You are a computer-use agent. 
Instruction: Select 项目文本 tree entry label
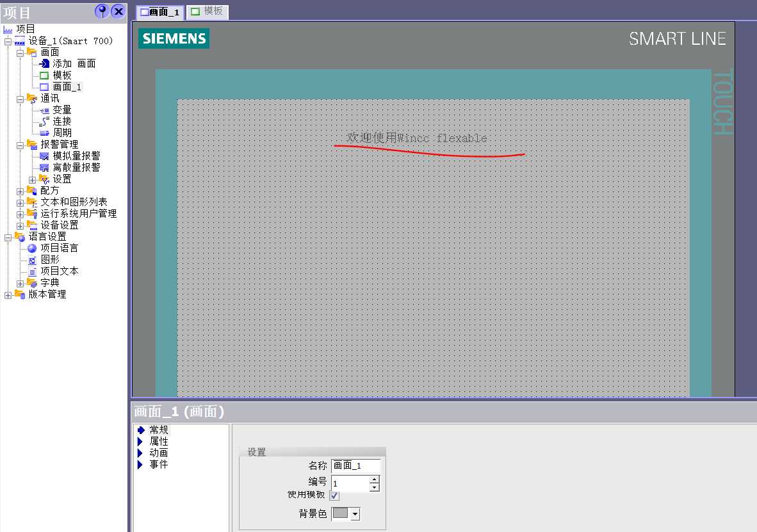click(59, 271)
